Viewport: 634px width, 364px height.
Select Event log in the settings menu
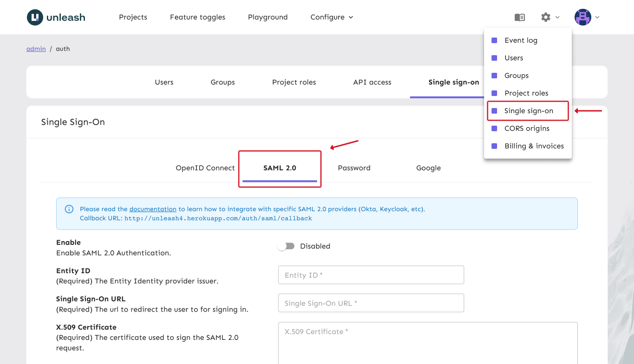521,40
